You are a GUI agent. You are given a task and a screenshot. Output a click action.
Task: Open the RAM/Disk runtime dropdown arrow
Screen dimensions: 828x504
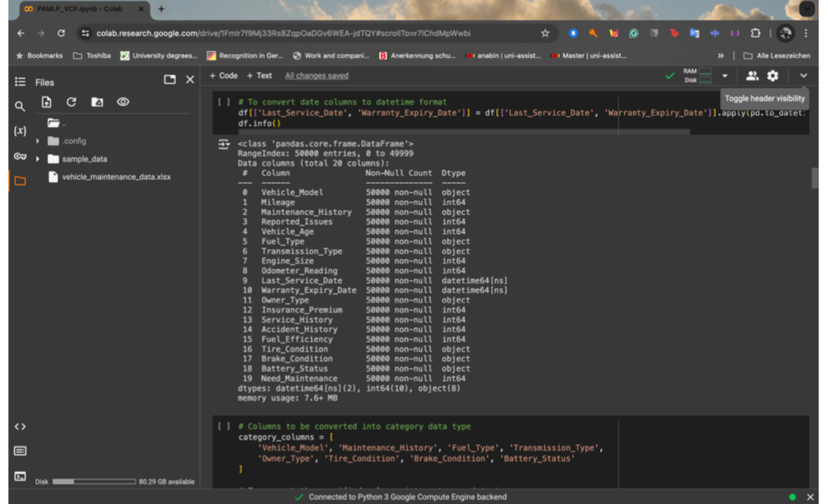724,76
